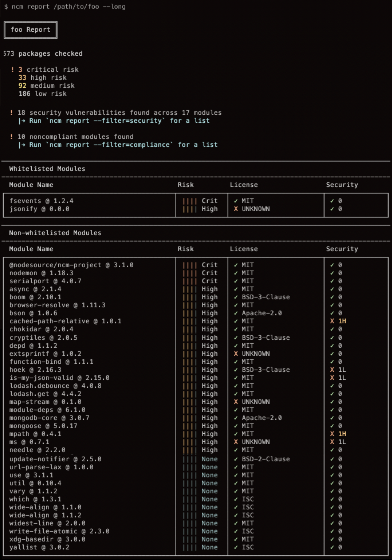Screen dimensions: 392x560
Task: Select the nodemon @ 1.18.3 module row
Action: coord(41,273)
